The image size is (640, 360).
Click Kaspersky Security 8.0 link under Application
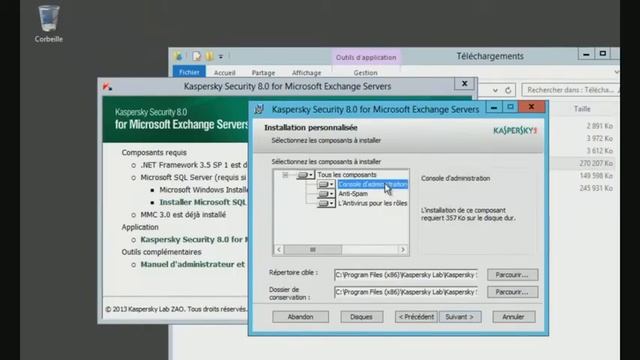[x=194, y=239]
